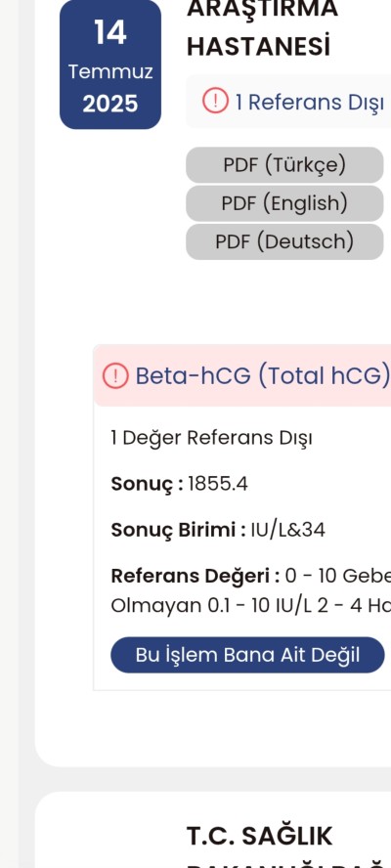
Task: Select the bold Sonuç Birimi label
Action: pyautogui.click(x=178, y=531)
